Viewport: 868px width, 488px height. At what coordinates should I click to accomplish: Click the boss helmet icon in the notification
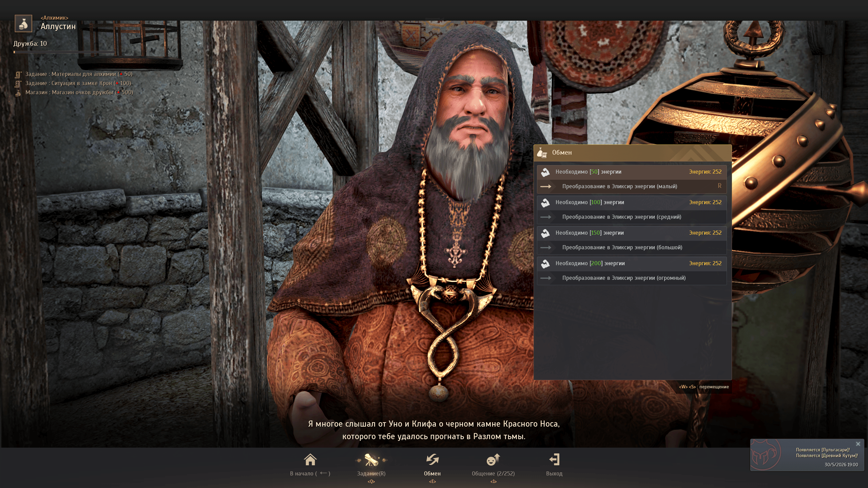766,455
